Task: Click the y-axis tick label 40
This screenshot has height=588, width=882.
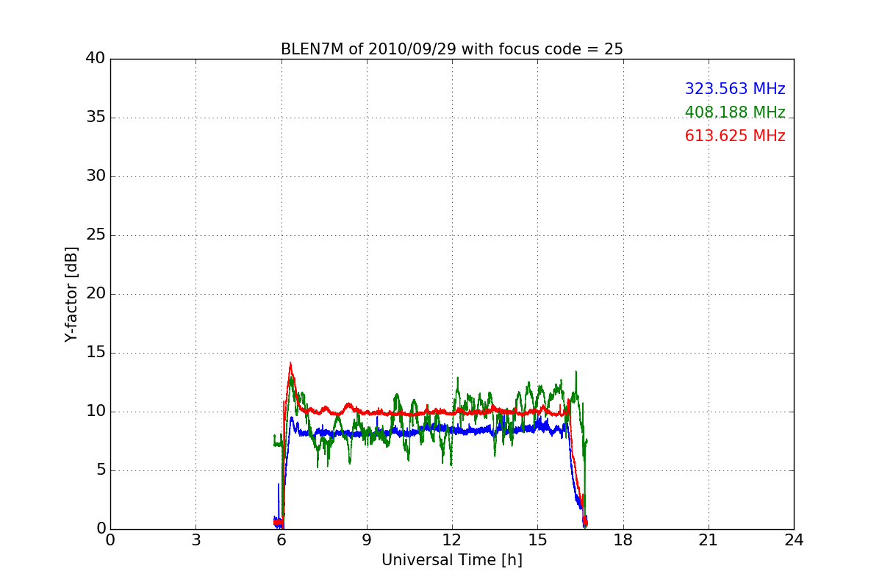Action: click(96, 59)
